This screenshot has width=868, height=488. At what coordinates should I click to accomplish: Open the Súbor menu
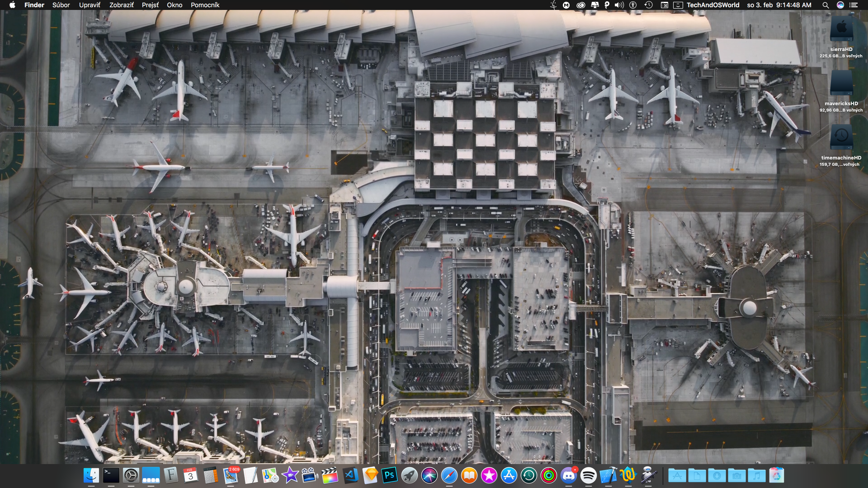coord(61,5)
